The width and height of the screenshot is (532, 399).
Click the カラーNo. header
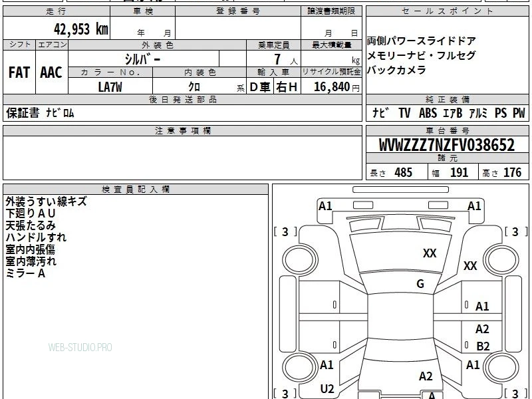(x=110, y=72)
